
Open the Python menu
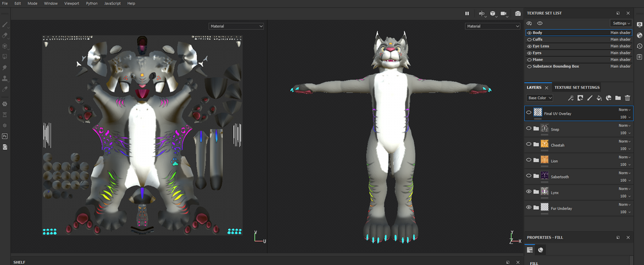click(x=92, y=3)
